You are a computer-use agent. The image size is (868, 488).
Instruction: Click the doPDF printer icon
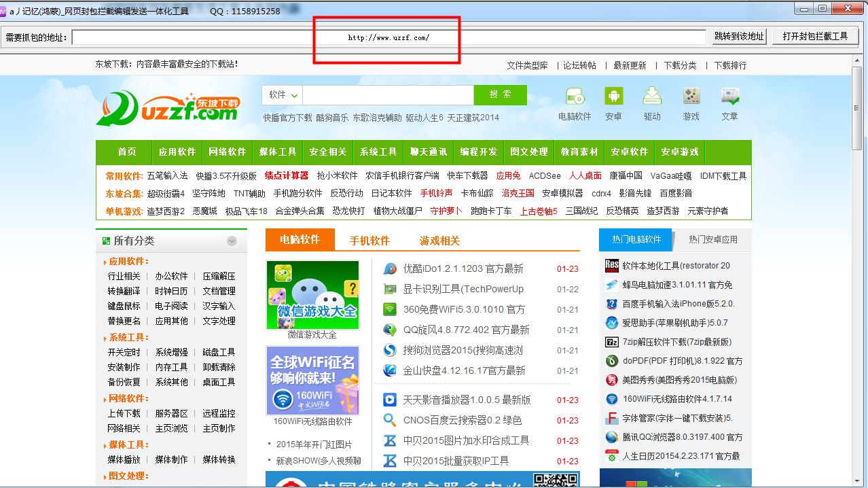pyautogui.click(x=612, y=361)
